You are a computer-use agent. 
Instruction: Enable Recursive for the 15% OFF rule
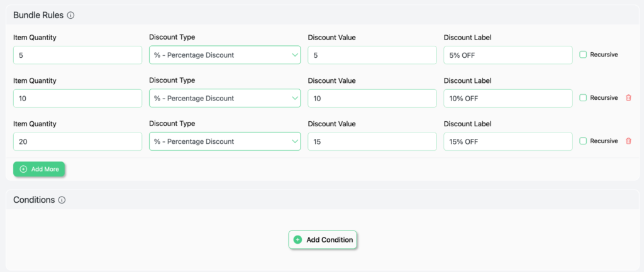coord(583,141)
